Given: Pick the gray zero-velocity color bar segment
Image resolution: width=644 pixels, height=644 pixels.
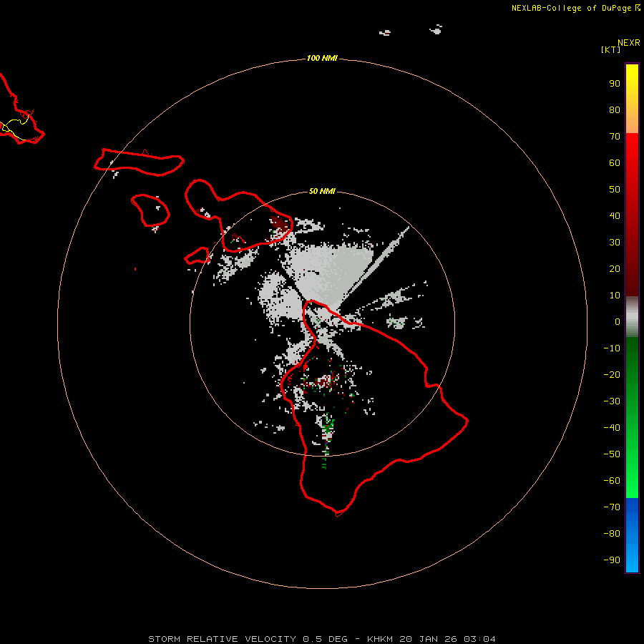Looking at the screenshot, I should [x=632, y=317].
